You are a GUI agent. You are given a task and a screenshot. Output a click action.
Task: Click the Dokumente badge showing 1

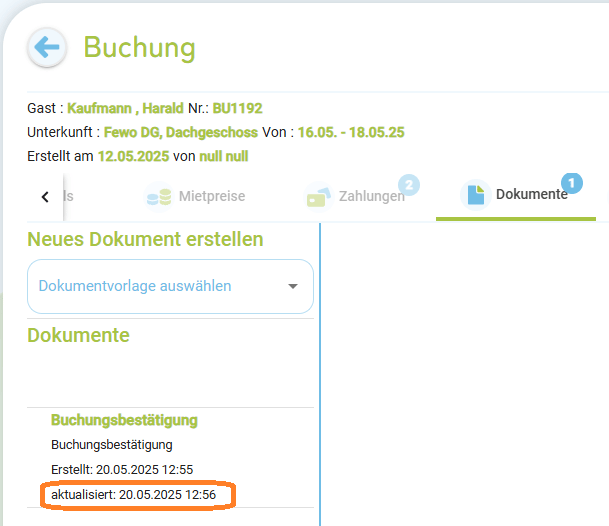click(572, 183)
